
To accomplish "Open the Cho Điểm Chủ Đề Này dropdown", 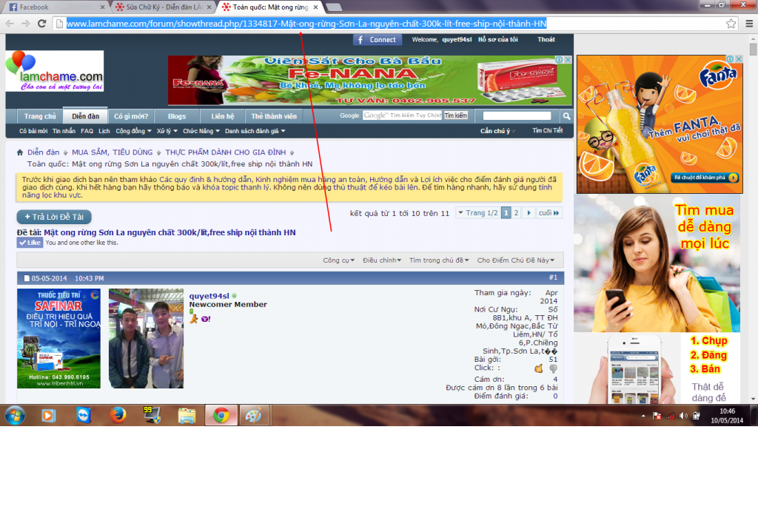I will 515,260.
